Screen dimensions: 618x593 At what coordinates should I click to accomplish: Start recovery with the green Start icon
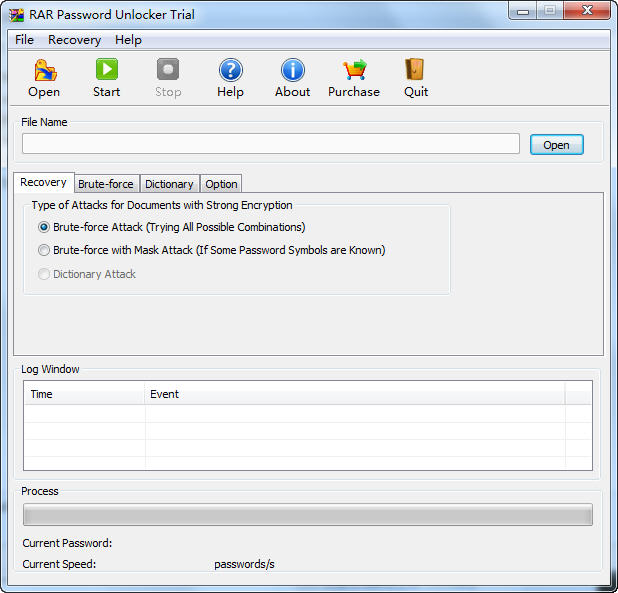pyautogui.click(x=107, y=69)
